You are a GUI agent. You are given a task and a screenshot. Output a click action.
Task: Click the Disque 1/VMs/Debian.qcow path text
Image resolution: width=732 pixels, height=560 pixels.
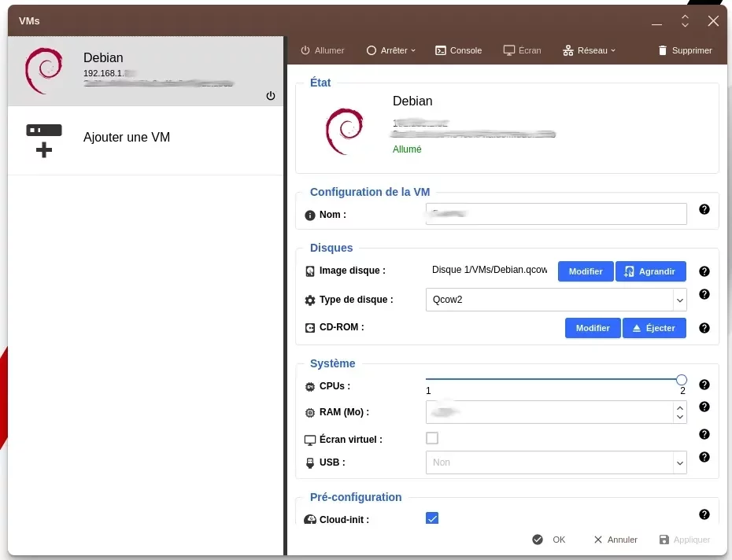[x=490, y=270]
